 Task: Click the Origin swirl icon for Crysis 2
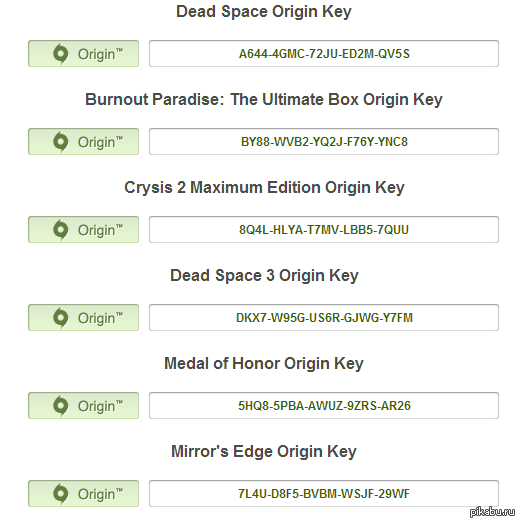tap(61, 230)
